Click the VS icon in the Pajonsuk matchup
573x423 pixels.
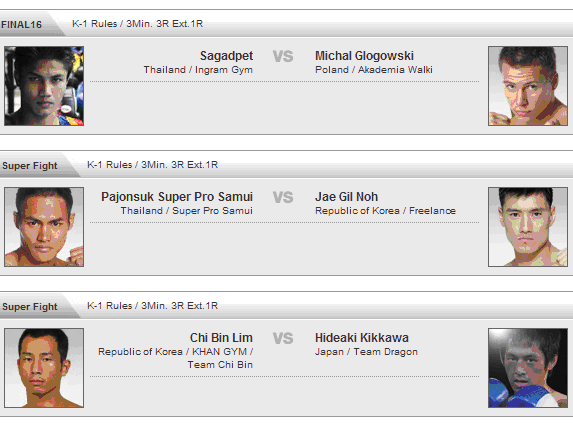283,197
